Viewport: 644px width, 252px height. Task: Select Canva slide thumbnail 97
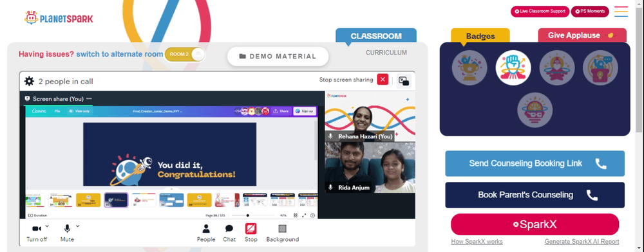[144, 201]
